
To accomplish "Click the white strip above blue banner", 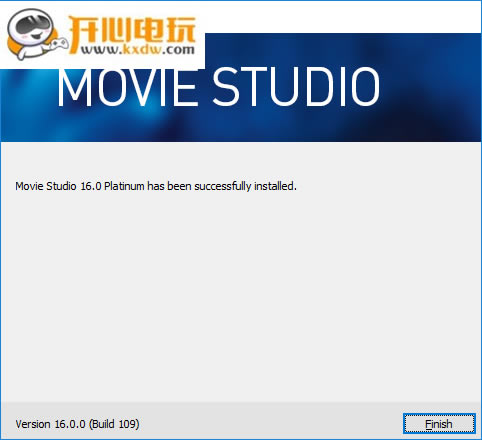I will (x=343, y=17).
